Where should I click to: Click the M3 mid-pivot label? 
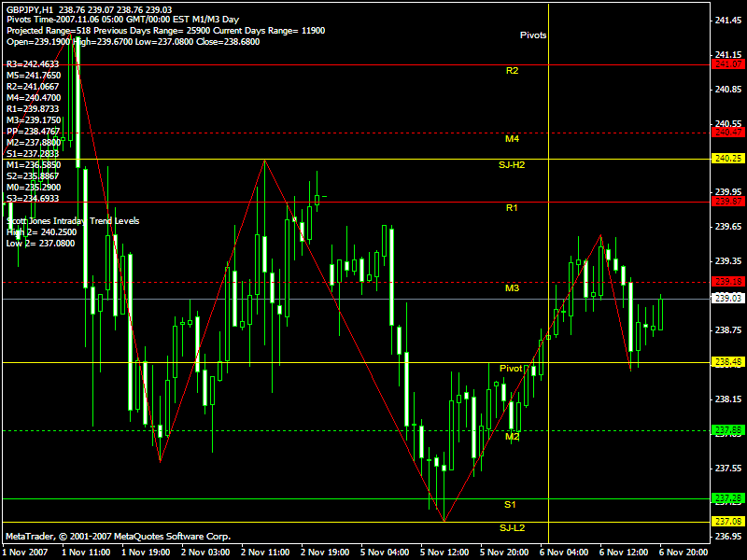[x=512, y=288]
